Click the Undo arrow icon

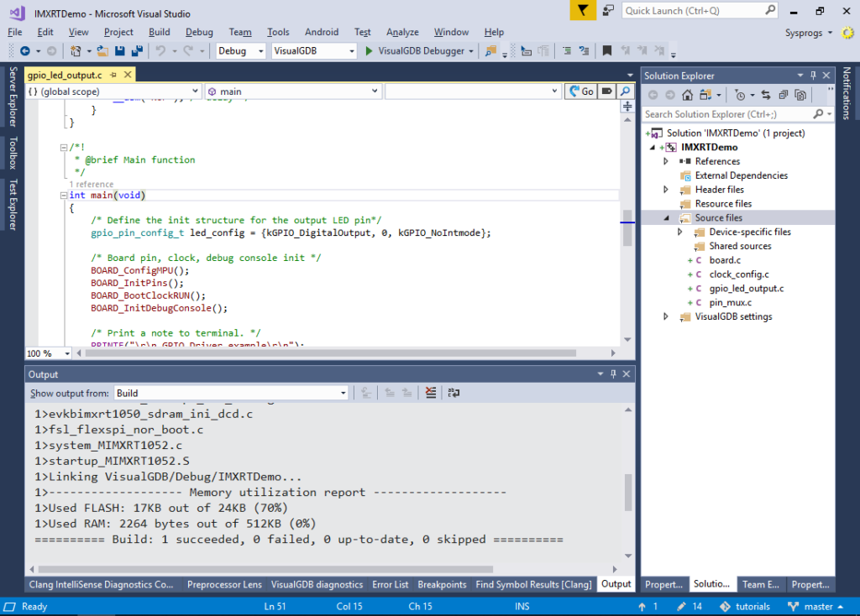click(160, 51)
